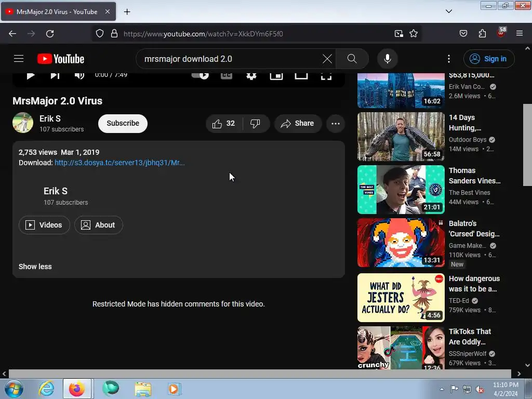
Task: Open What Did Jesters Do thumbnail
Action: (401, 298)
